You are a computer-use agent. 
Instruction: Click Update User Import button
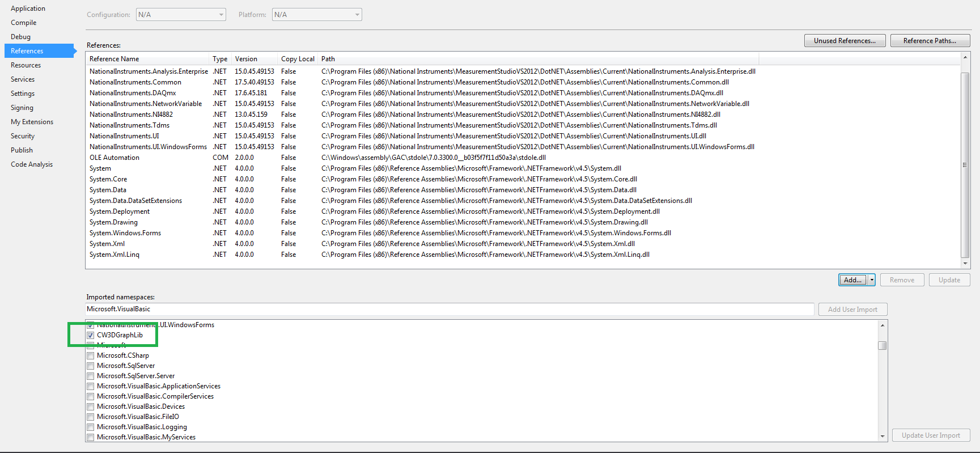pyautogui.click(x=931, y=435)
